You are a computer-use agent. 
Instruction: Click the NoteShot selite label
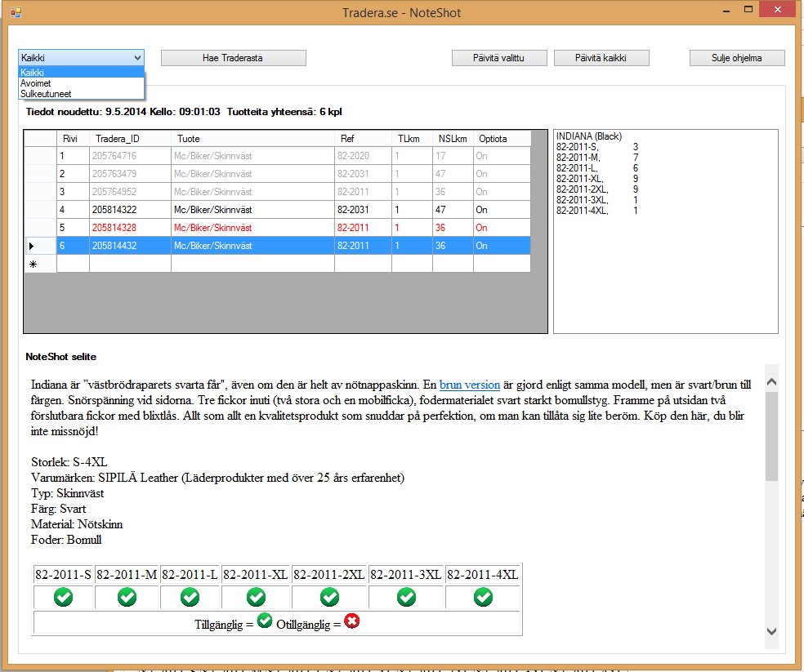[61, 357]
